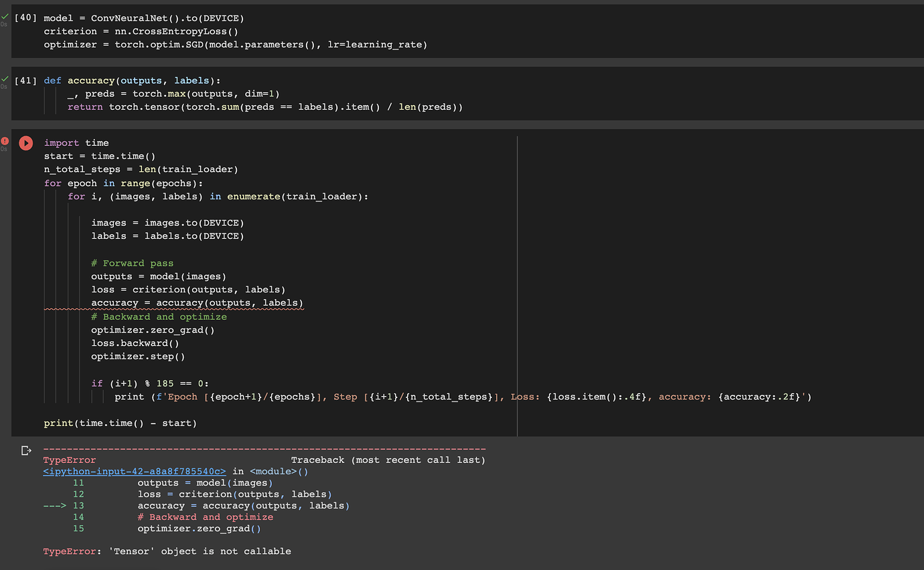
Task: Click the TypeError 'Tensor' not callable message
Action: tap(167, 551)
